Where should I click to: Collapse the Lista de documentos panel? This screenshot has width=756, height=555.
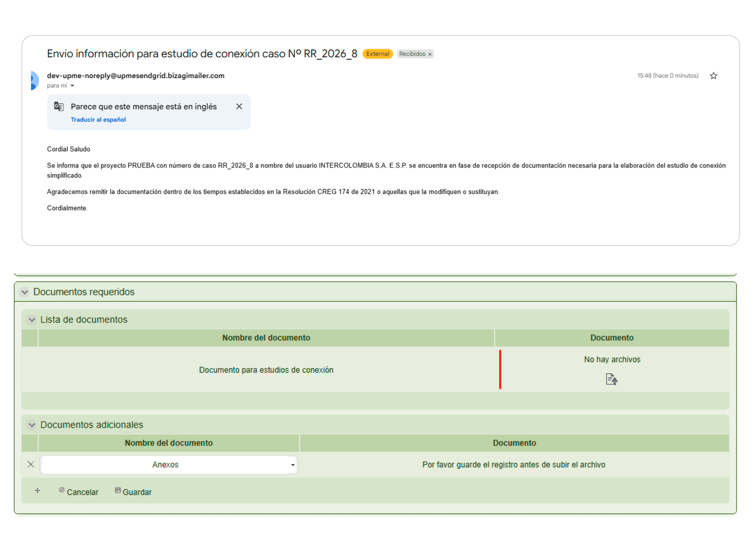(32, 320)
